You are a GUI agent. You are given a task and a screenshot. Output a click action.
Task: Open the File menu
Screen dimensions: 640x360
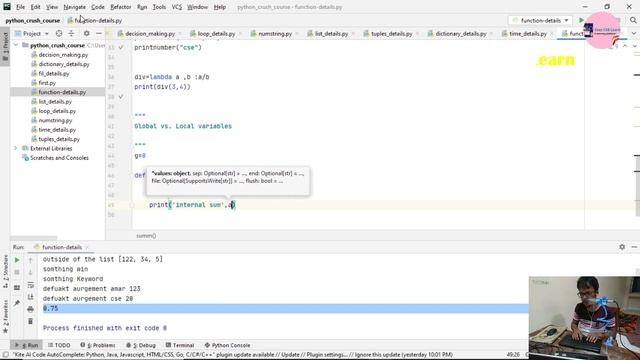pos(20,7)
